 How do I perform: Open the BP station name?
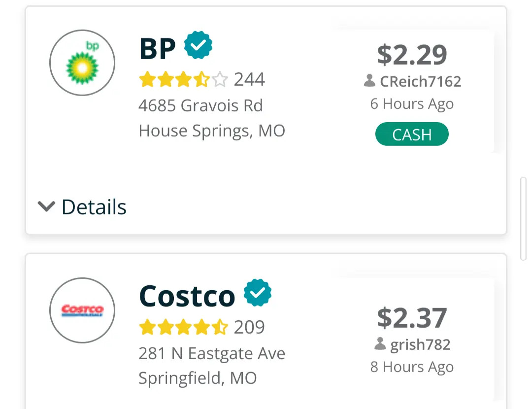pos(157,48)
